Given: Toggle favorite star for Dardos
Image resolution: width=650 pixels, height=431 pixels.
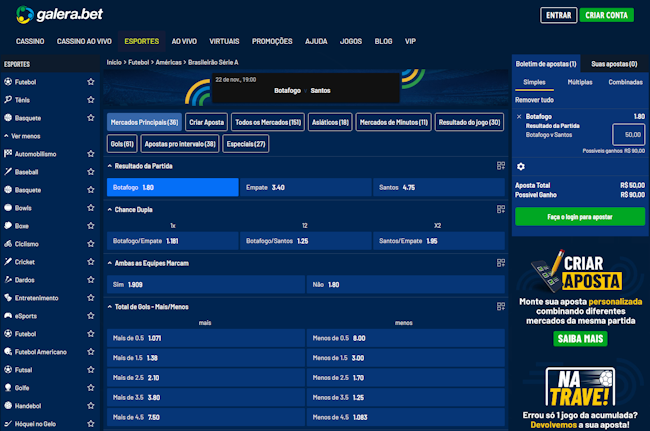Looking at the screenshot, I should coord(91,280).
